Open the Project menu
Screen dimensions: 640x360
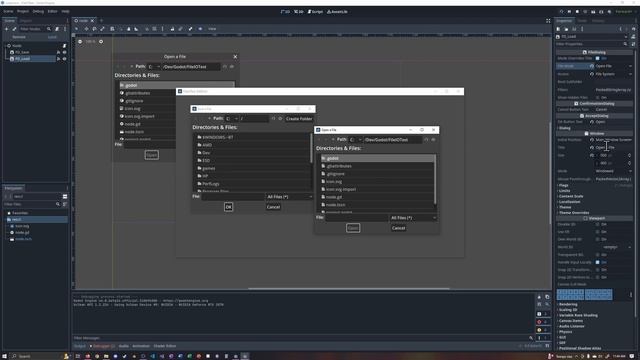[x=23, y=11]
